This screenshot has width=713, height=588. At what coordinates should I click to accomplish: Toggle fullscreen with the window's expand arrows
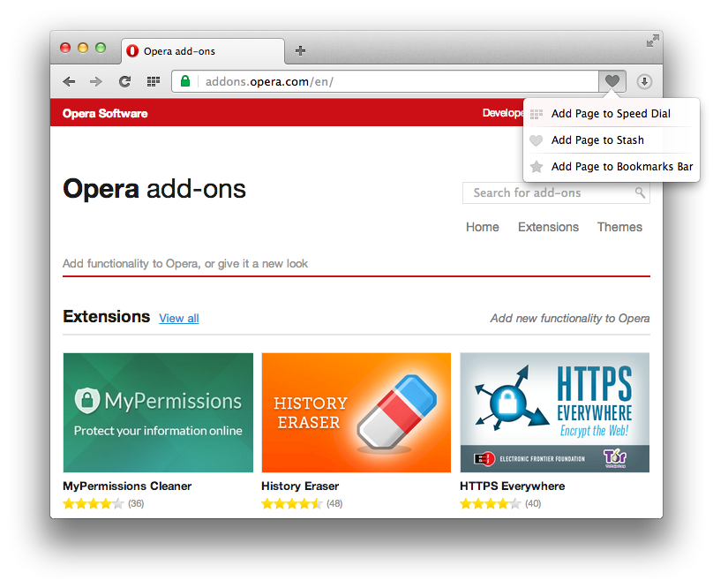coord(651,41)
